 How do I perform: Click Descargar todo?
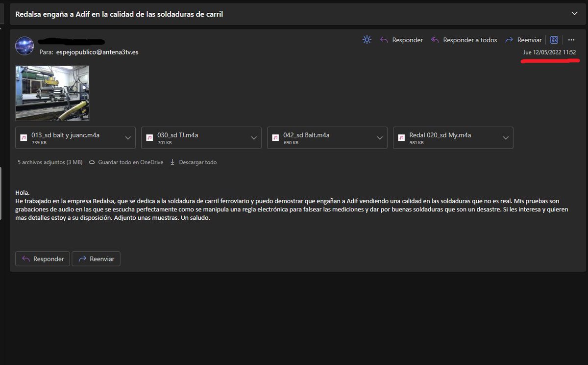(x=197, y=162)
